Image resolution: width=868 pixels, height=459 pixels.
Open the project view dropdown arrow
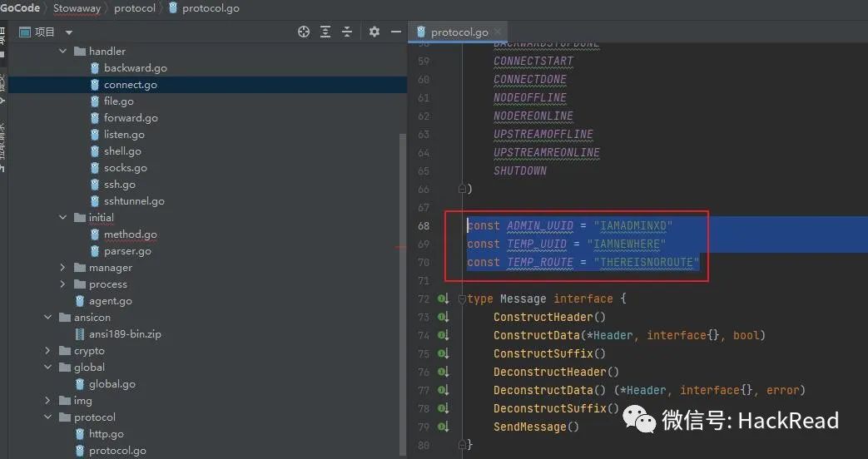(x=69, y=32)
